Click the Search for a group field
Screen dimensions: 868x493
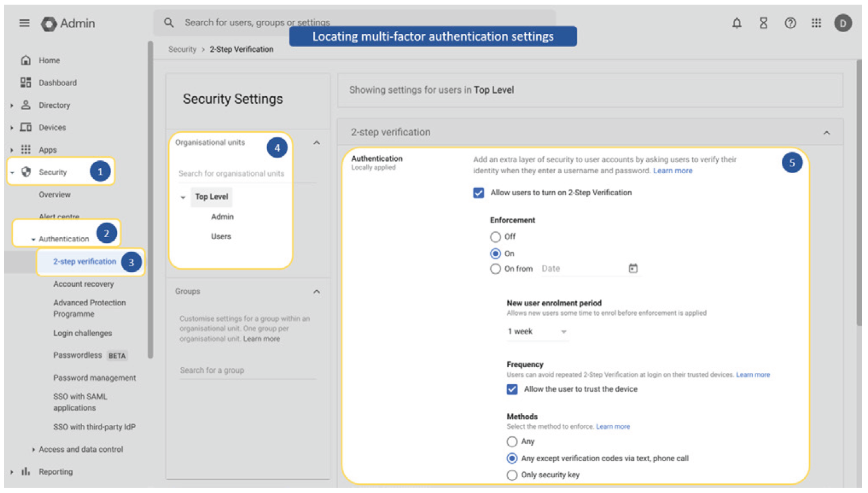(x=248, y=371)
